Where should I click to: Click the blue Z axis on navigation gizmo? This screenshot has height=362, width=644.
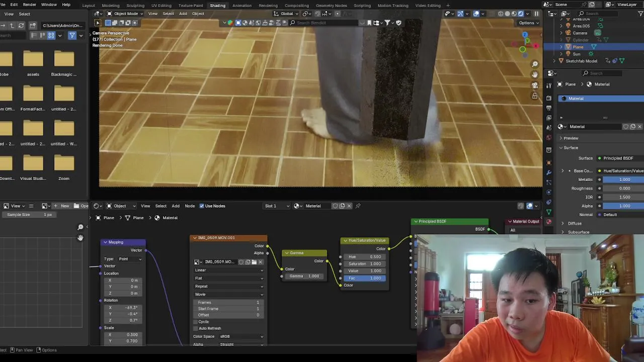tap(525, 35)
